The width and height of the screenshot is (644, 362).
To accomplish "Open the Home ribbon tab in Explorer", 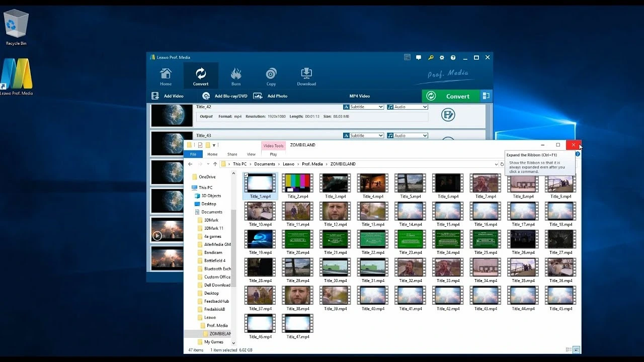I will pyautogui.click(x=212, y=154).
